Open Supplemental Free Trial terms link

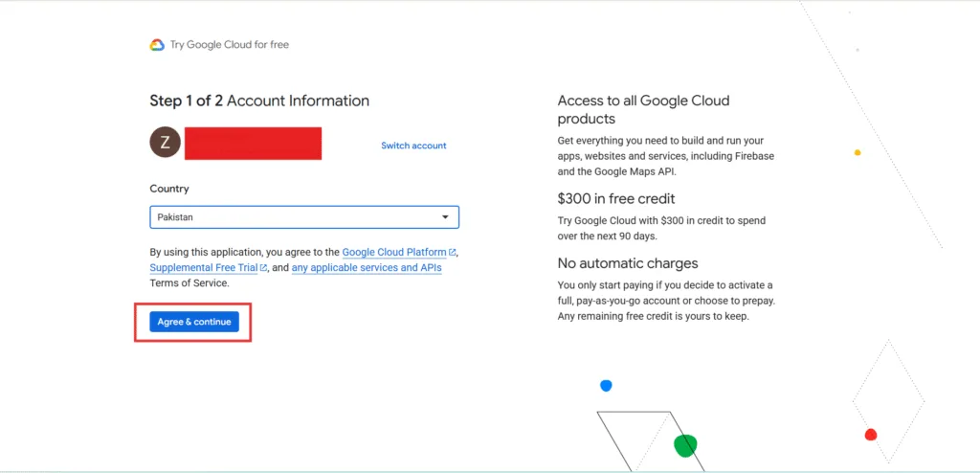click(x=204, y=268)
